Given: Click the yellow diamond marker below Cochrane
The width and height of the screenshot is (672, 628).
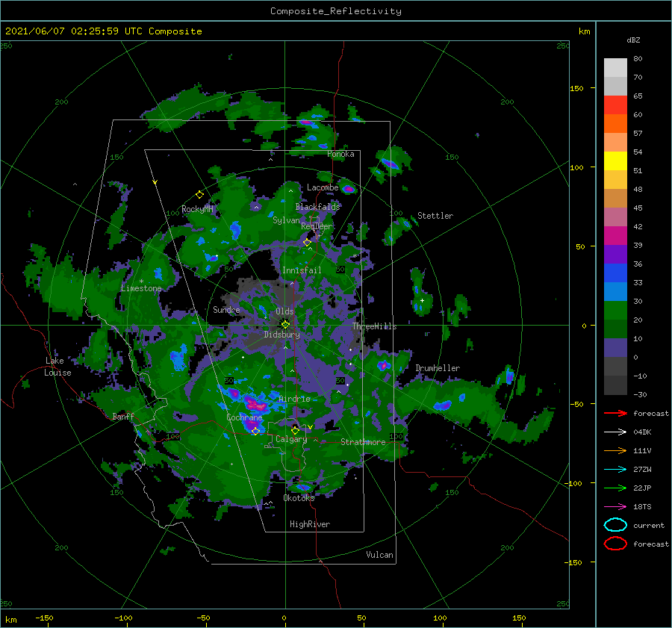Looking at the screenshot, I should 255,431.
